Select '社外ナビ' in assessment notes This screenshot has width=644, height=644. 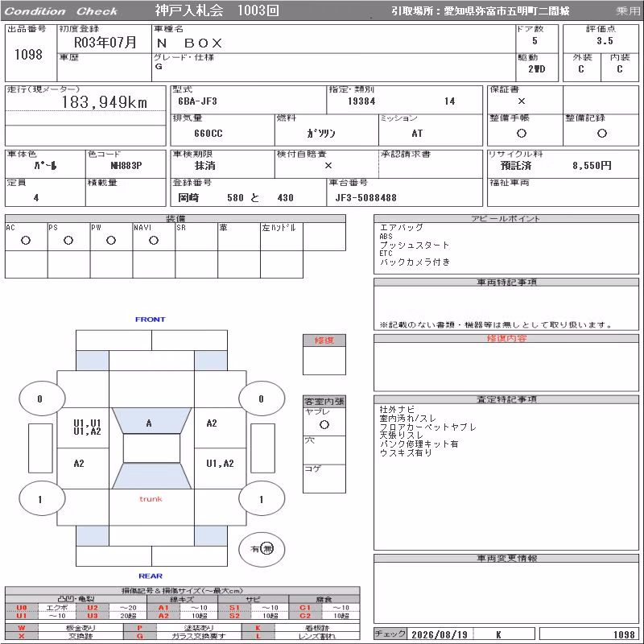point(397,410)
